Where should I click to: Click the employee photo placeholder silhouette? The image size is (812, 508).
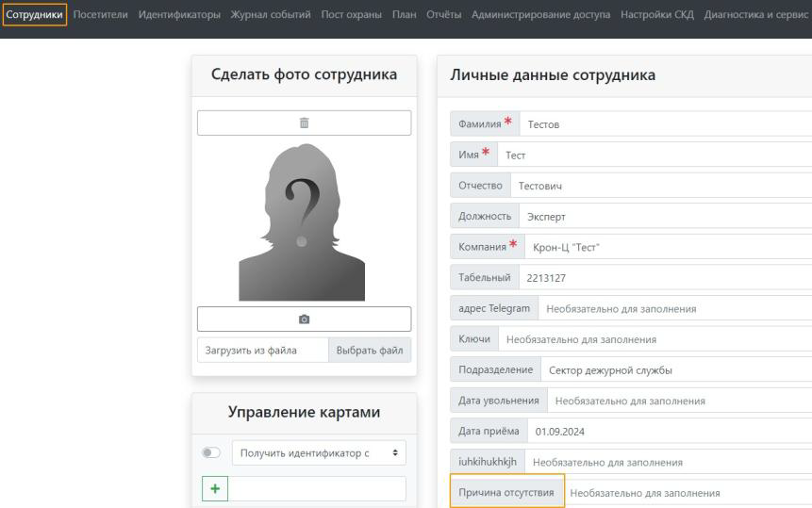[x=304, y=221]
